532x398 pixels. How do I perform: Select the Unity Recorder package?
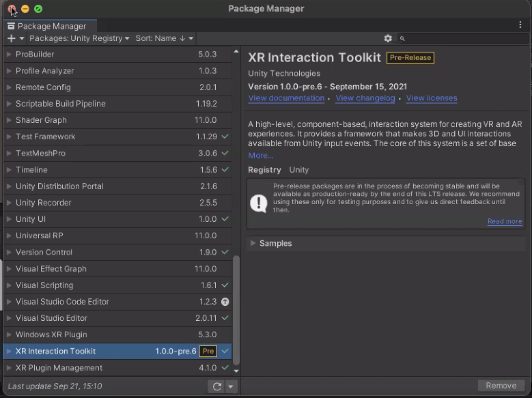tap(117, 203)
